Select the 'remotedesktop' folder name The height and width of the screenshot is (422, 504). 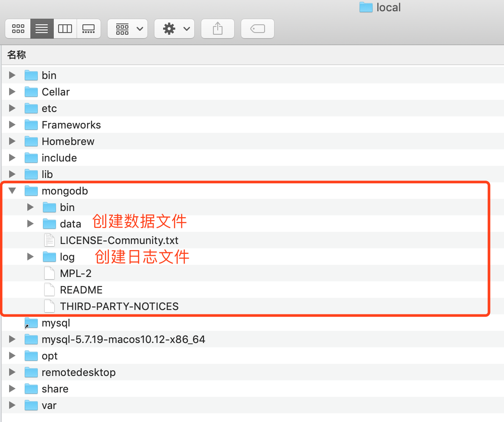[x=79, y=373]
